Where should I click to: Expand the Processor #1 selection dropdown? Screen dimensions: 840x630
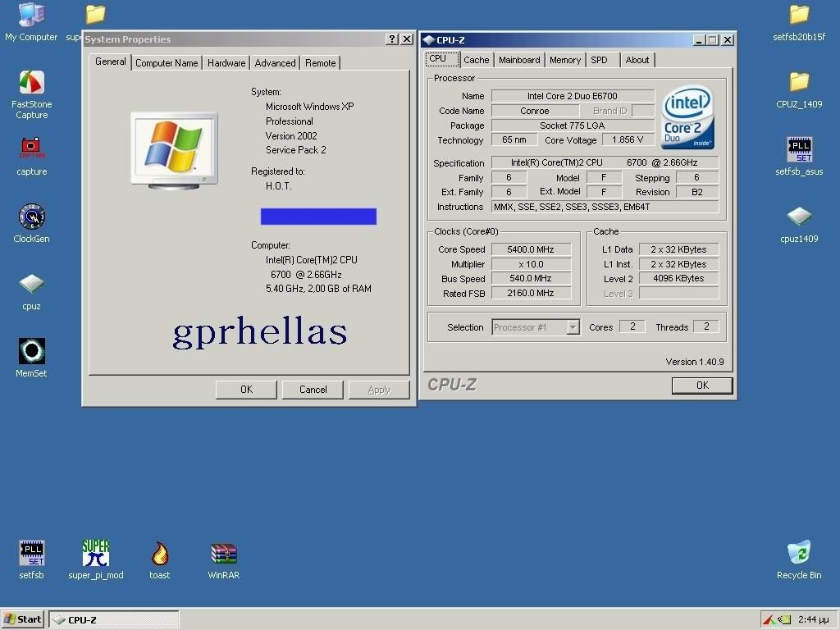click(x=573, y=326)
